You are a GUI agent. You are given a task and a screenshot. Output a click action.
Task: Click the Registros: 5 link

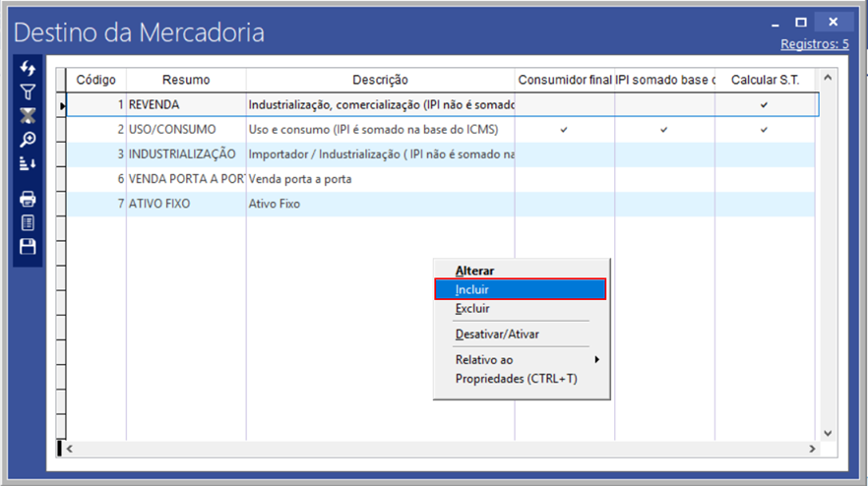tap(814, 44)
